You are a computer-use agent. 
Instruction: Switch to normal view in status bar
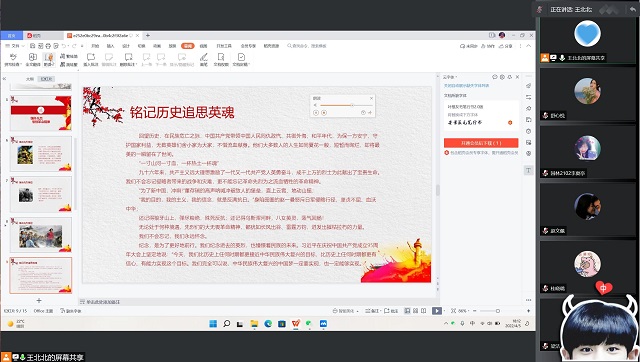pyautogui.click(x=407, y=311)
